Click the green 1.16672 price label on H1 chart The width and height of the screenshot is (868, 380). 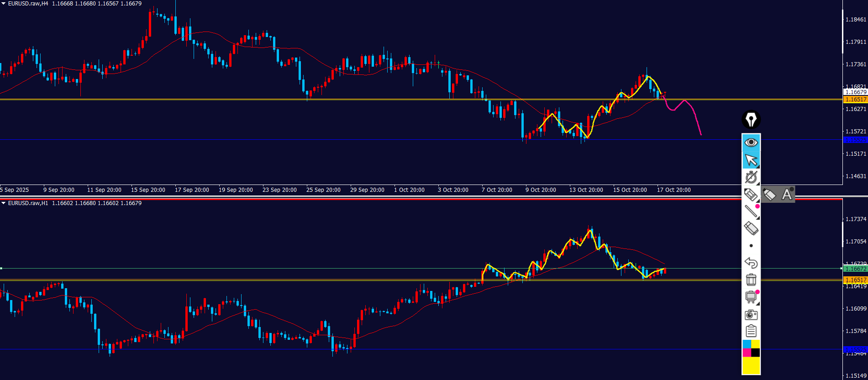tap(855, 269)
